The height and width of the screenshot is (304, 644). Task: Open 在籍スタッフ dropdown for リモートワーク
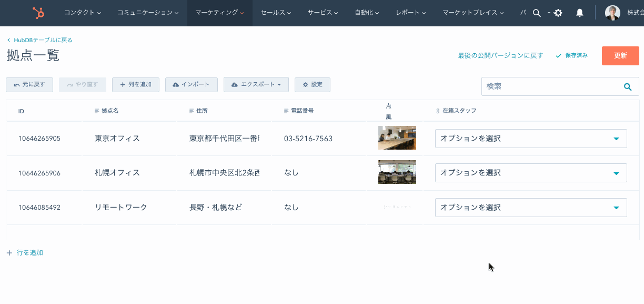tap(531, 208)
